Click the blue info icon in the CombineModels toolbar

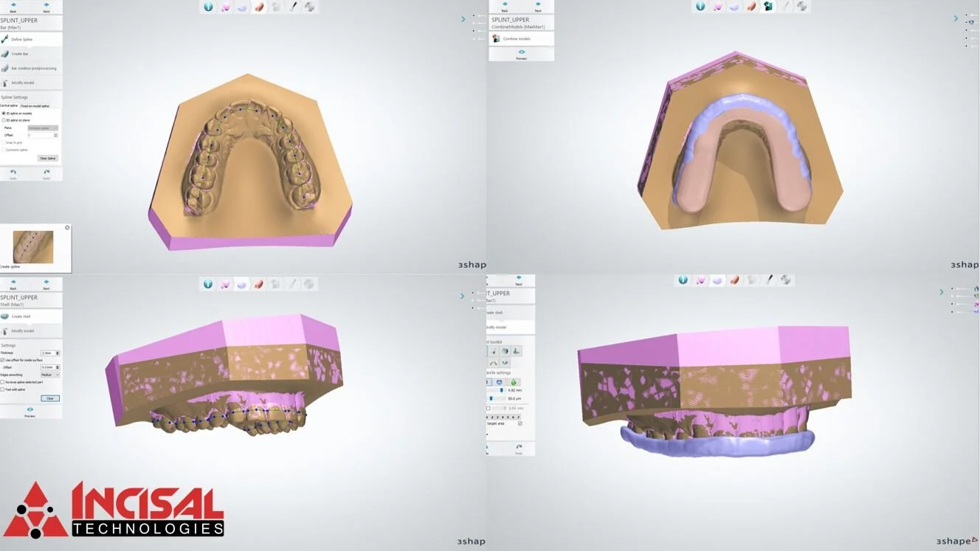tap(700, 7)
